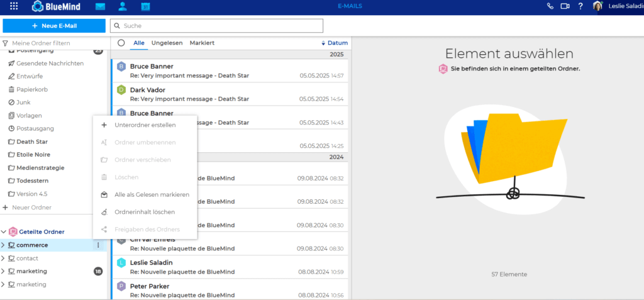Click the three-dot menu next to commerce
This screenshot has height=300, width=644.
97,245
